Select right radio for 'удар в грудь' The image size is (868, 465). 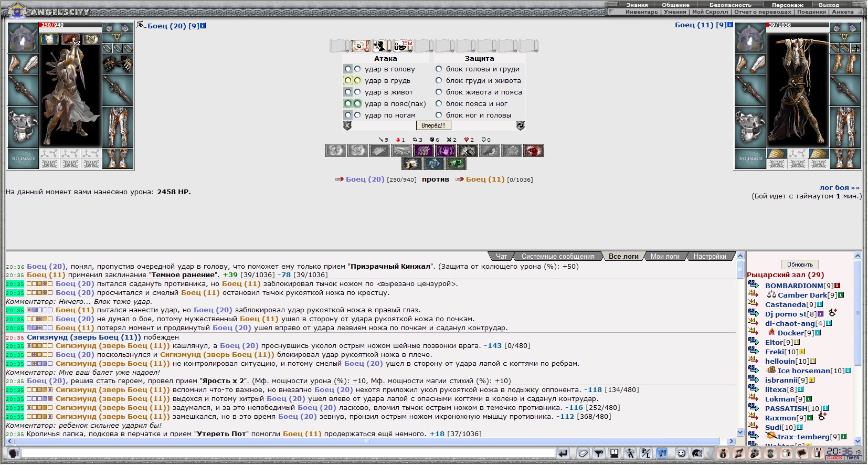[357, 80]
